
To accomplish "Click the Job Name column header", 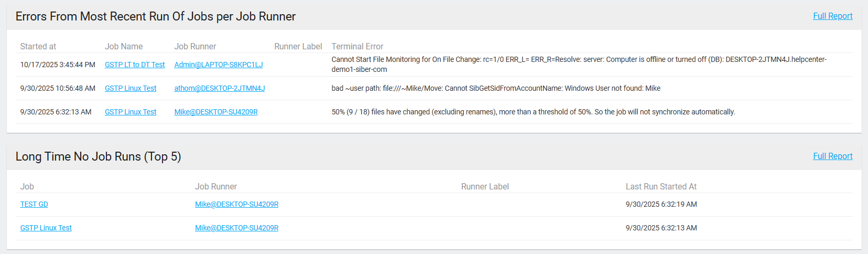I will [124, 47].
